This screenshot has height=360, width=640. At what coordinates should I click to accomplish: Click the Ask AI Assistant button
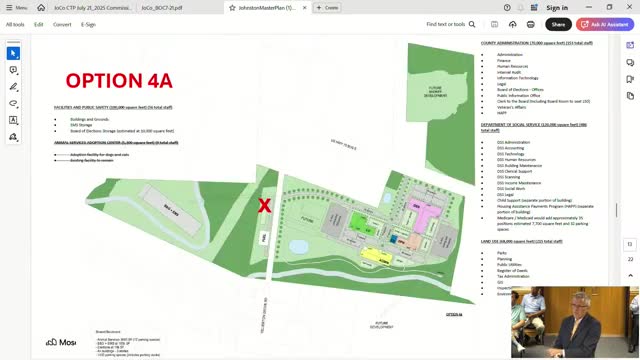pos(605,24)
